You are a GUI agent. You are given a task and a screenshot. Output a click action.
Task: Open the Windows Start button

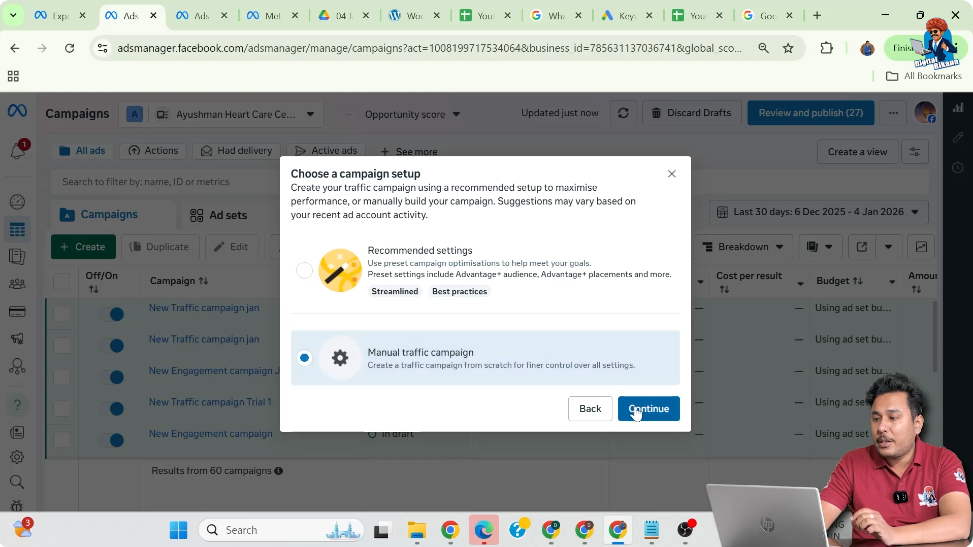[x=179, y=530]
